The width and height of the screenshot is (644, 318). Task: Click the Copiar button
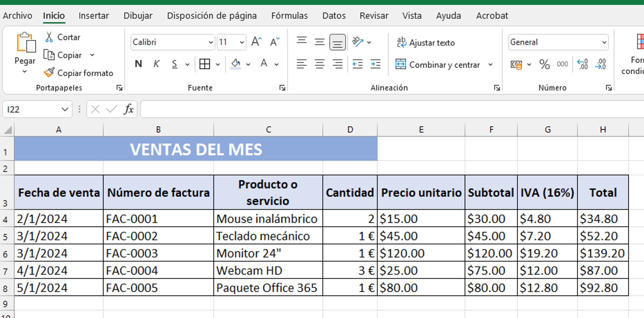63,55
